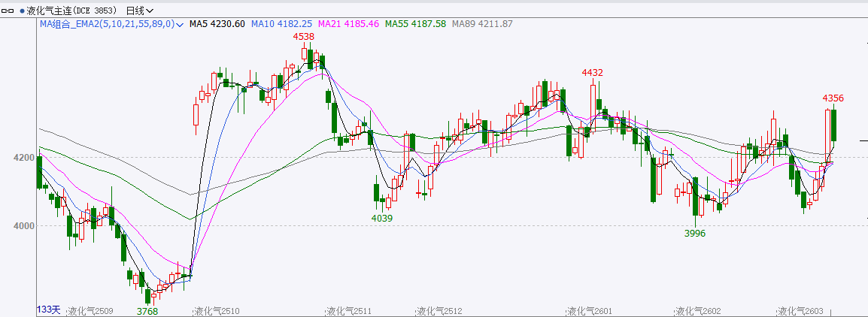The width and height of the screenshot is (868, 317).
Task: Click the 3768 low price marker
Action: pyautogui.click(x=147, y=311)
